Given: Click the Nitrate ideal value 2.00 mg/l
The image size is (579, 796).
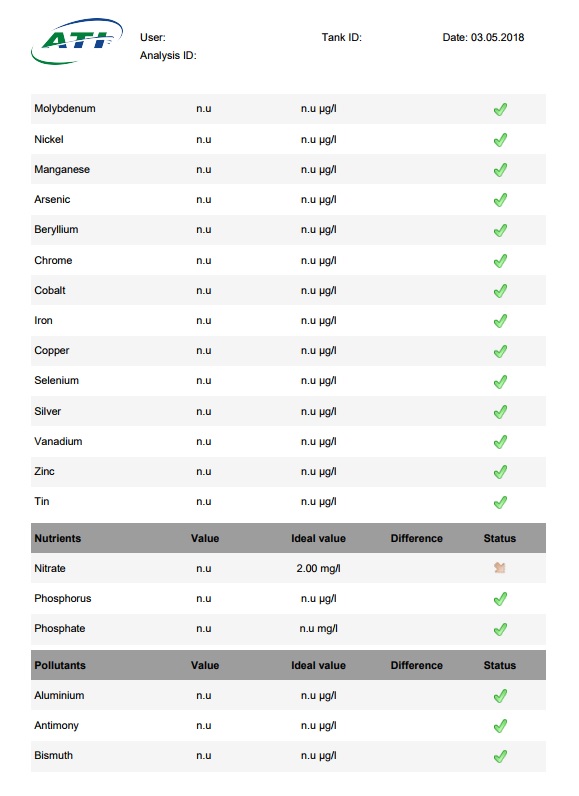Looking at the screenshot, I should (318, 568).
